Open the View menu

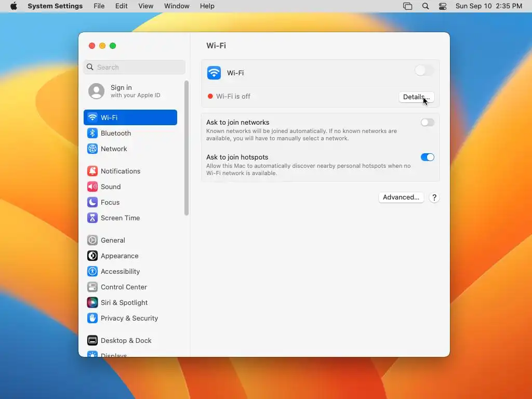[x=146, y=6]
